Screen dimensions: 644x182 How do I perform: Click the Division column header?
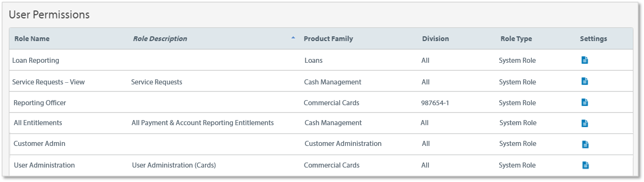(x=435, y=39)
